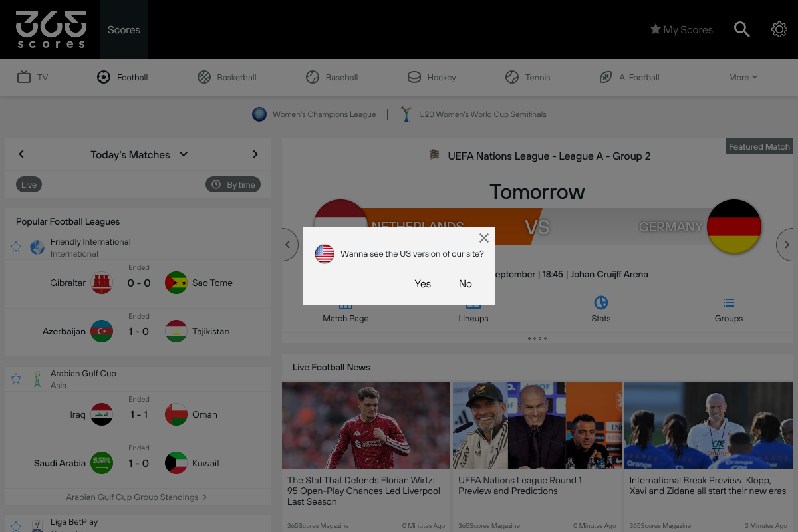Star the Arabian Gulf Cup league

(16, 379)
